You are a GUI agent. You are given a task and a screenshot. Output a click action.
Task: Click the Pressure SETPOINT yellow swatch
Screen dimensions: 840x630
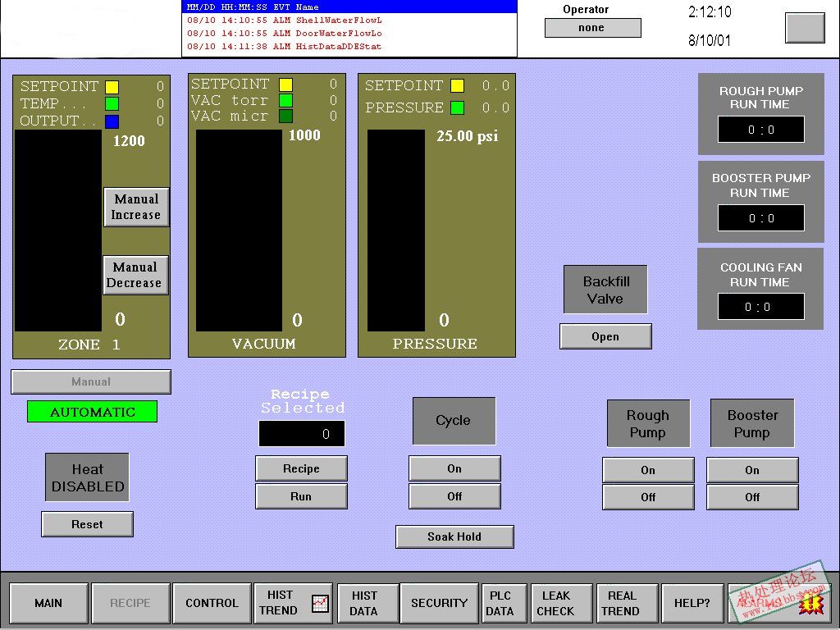457,85
